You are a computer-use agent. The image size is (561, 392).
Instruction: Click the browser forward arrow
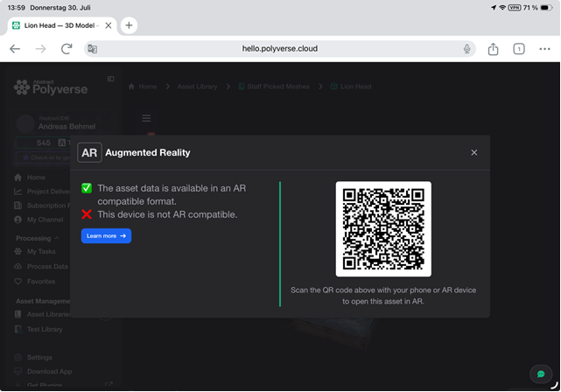click(40, 49)
